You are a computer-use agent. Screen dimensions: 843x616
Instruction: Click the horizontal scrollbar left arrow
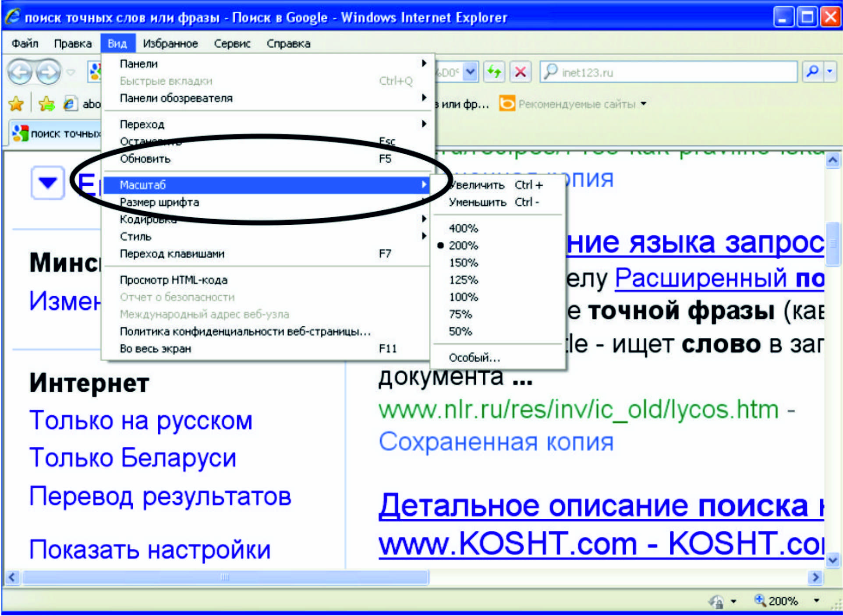tap(12, 577)
